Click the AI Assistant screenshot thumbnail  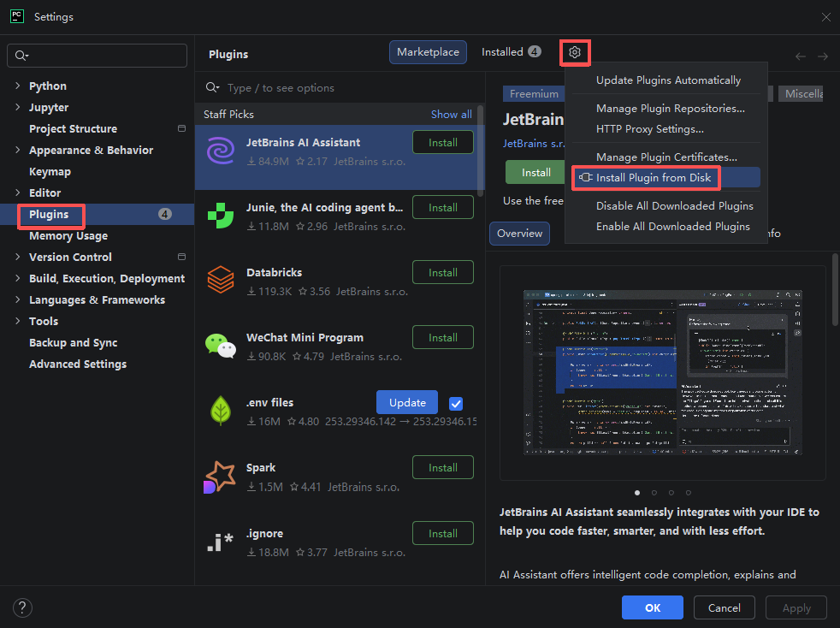[663, 372]
